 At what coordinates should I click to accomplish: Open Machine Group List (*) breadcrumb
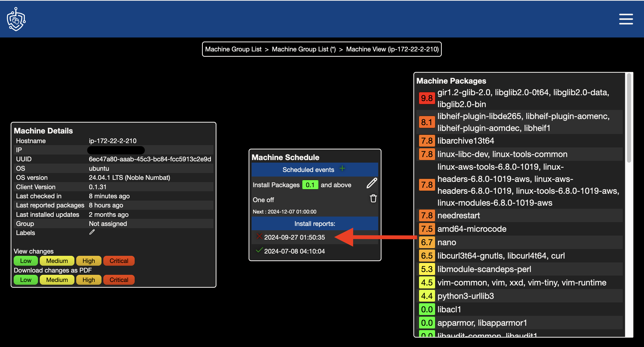[x=304, y=49]
